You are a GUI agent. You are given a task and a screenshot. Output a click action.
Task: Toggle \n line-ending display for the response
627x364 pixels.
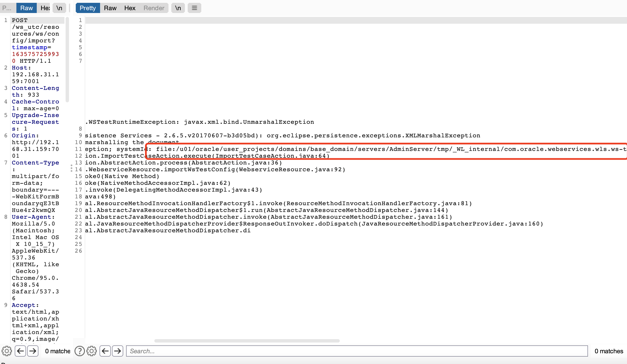[178, 8]
